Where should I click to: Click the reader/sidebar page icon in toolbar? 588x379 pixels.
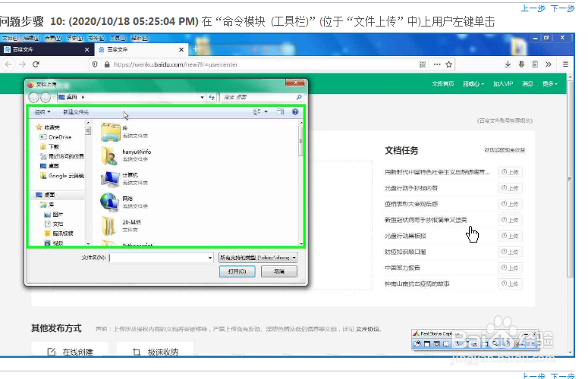[x=535, y=64]
